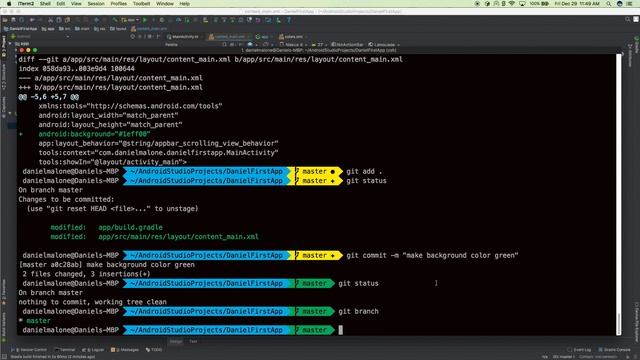Click the Project tool window side tab
The image size is (640, 360).
(4, 46)
